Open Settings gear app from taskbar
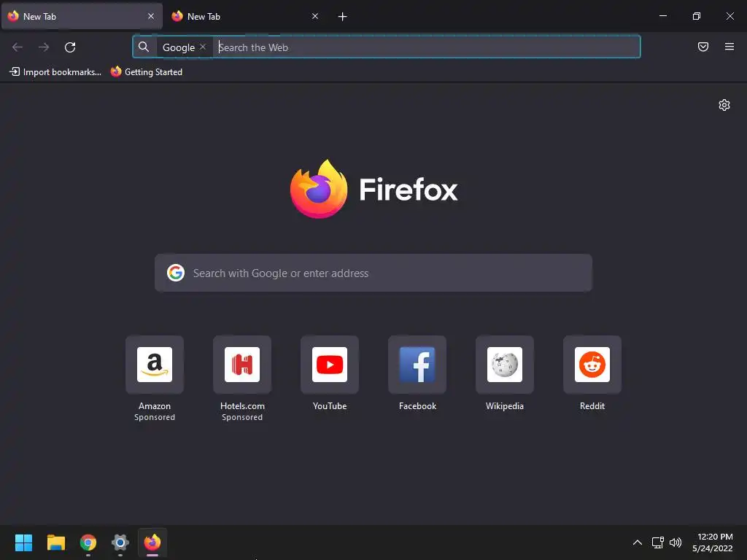 pos(120,542)
